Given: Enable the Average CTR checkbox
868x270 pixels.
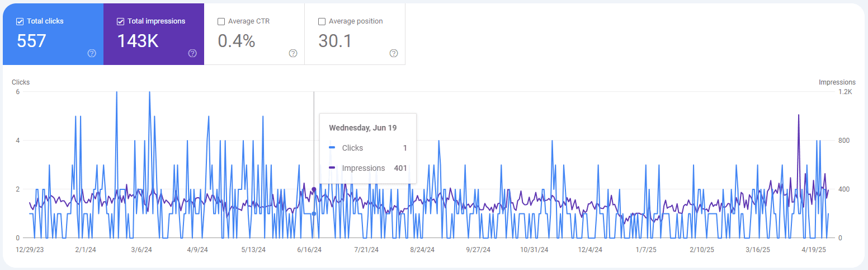Looking at the screenshot, I should [221, 21].
